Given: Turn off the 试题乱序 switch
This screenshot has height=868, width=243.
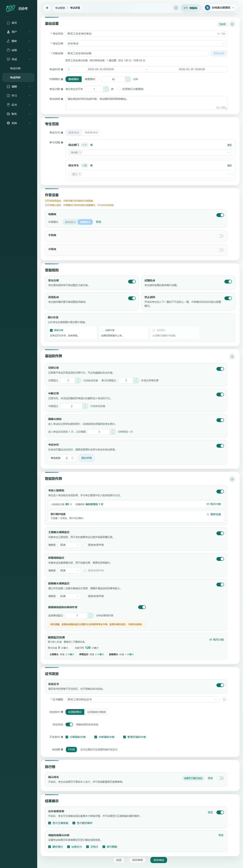Looking at the screenshot, I should click(228, 281).
